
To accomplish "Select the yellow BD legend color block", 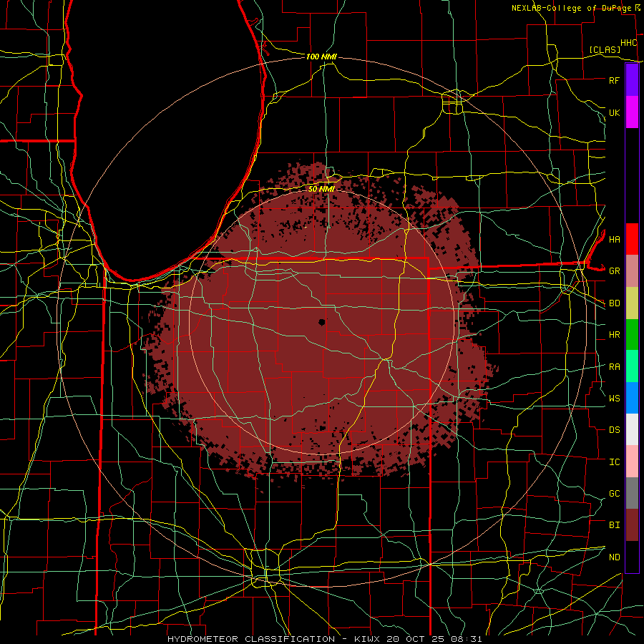I will point(632,303).
